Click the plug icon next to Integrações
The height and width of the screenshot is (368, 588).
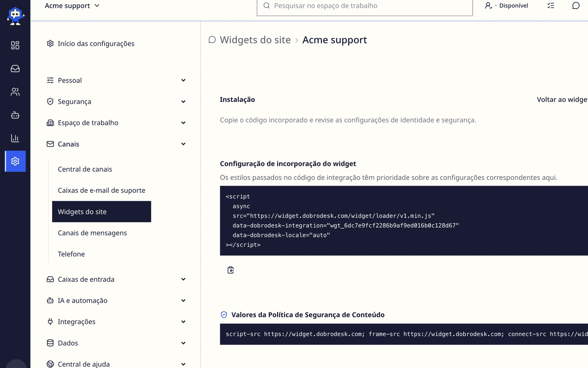(50, 322)
